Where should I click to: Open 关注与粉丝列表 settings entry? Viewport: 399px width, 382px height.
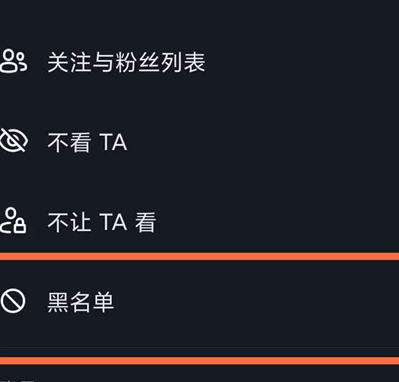[199, 62]
